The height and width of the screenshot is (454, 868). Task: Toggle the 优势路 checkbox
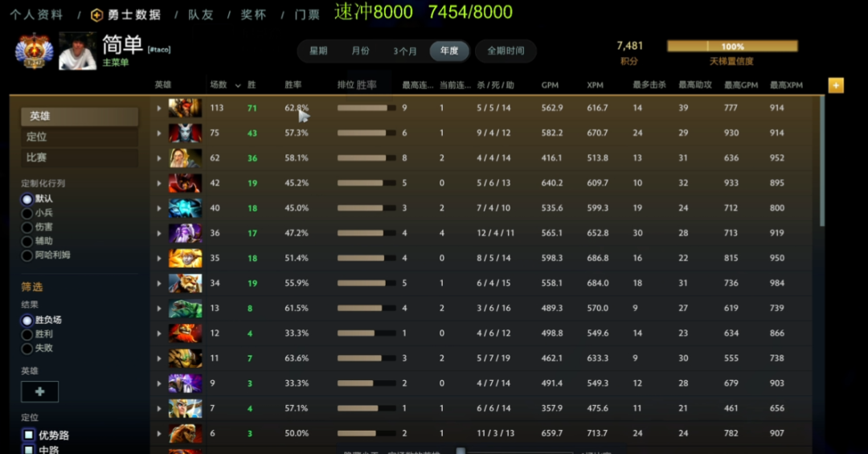[29, 436]
